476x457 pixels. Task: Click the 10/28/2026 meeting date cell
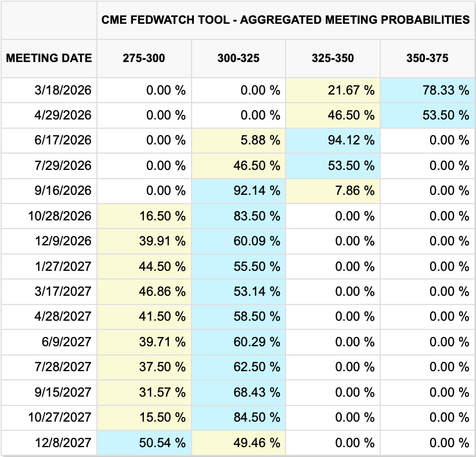[x=49, y=216]
